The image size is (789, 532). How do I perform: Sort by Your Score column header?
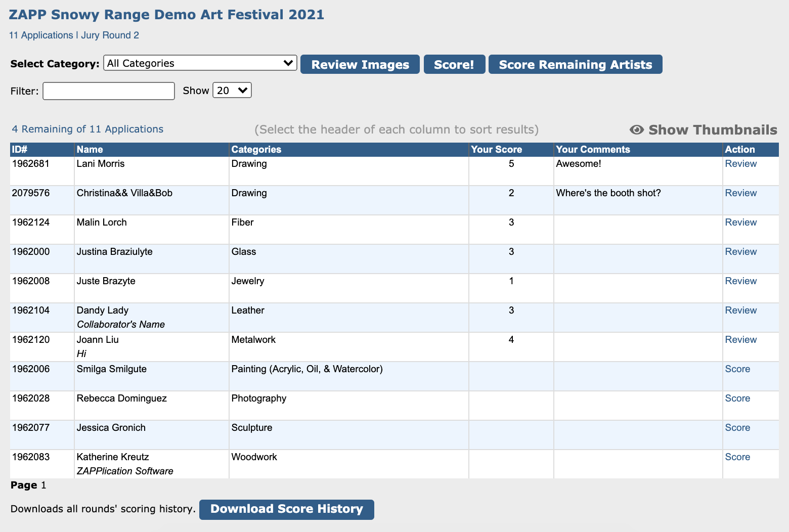(x=496, y=150)
